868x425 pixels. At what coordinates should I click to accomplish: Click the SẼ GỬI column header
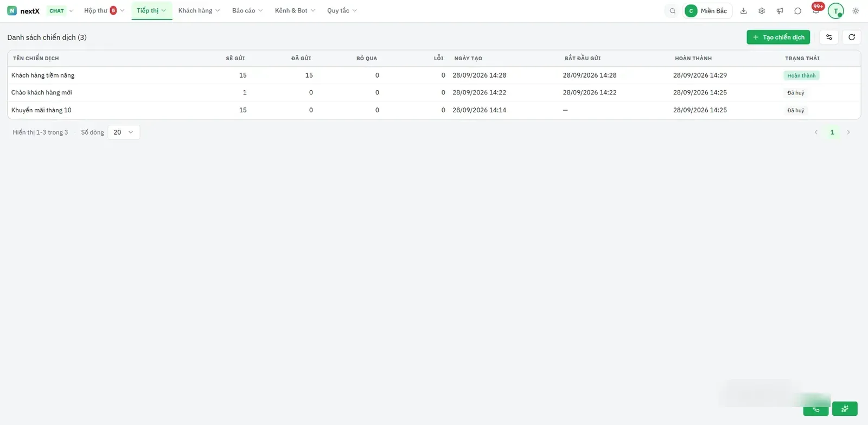(235, 59)
